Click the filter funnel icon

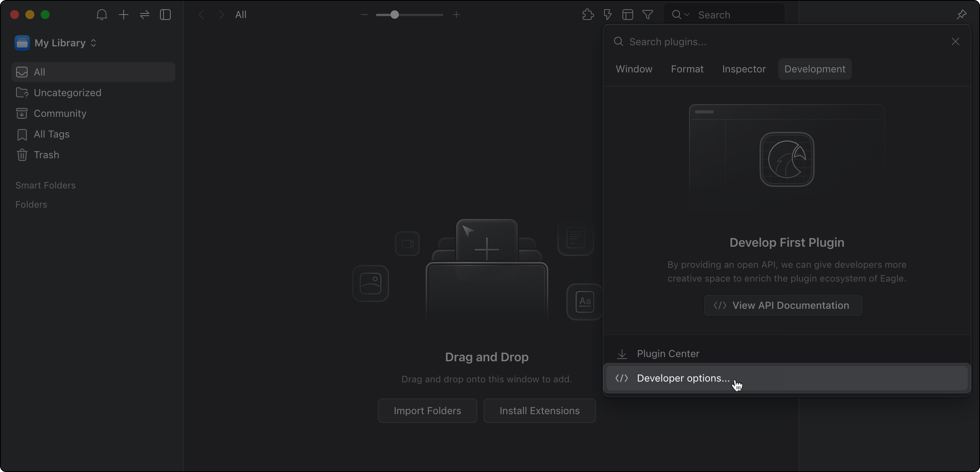pyautogui.click(x=648, y=15)
